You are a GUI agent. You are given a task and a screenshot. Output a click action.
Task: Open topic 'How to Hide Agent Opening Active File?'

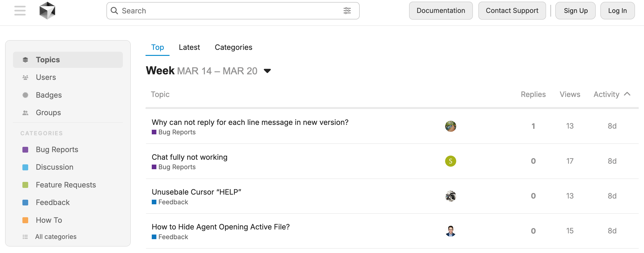(221, 227)
